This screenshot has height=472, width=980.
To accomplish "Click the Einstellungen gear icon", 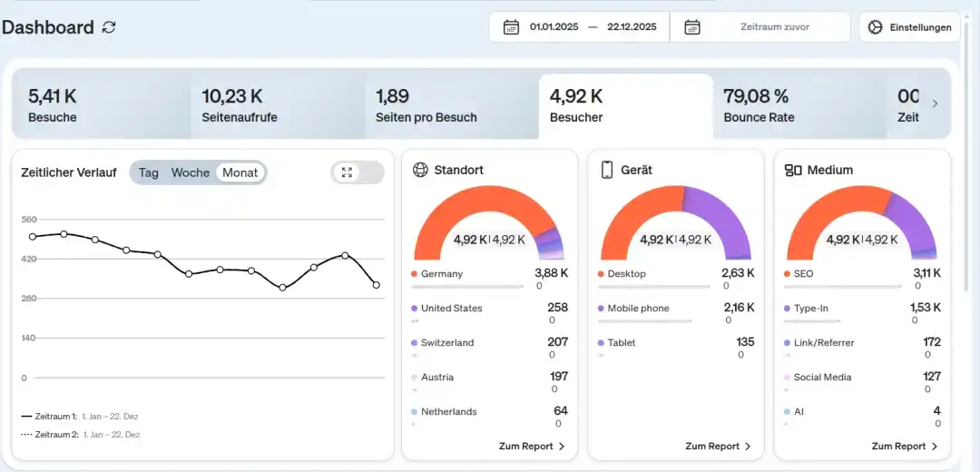I will click(x=875, y=27).
